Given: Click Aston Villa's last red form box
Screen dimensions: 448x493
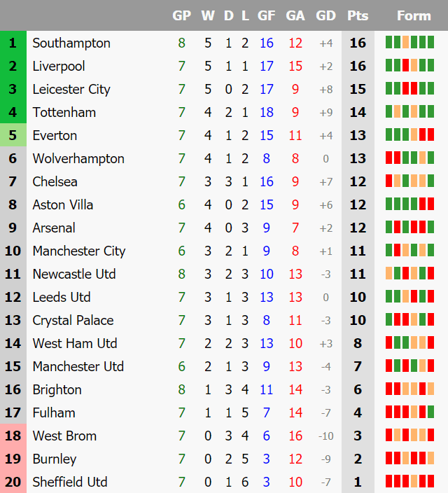Looking at the screenshot, I should (430, 204).
